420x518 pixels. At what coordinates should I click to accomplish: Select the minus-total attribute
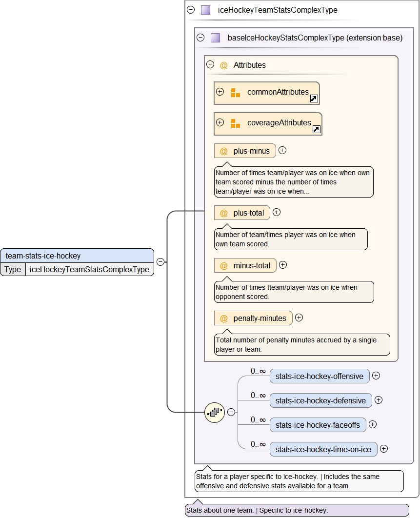(x=245, y=266)
